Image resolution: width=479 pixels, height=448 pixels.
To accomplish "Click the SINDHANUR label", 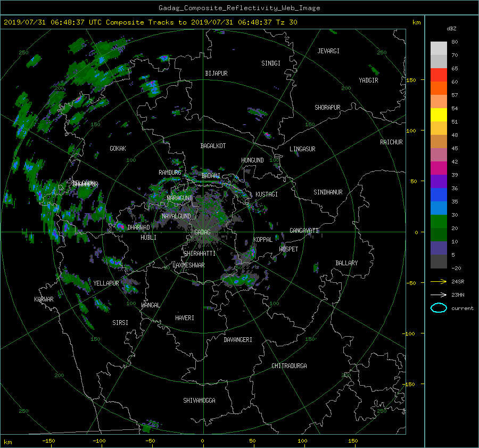I will 328,192.
